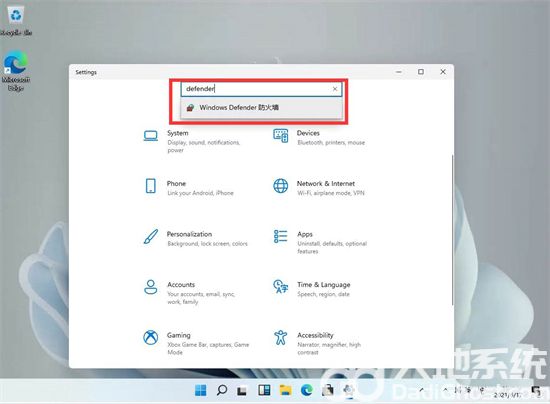Select the Windows Defender firewall suggestion

[x=261, y=108]
